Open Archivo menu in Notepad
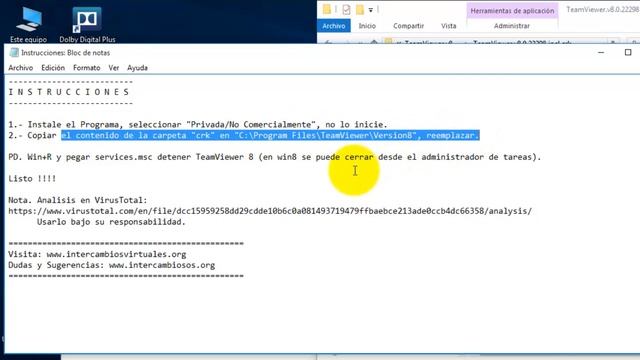Viewport: 640px width, 360px height. [x=20, y=68]
